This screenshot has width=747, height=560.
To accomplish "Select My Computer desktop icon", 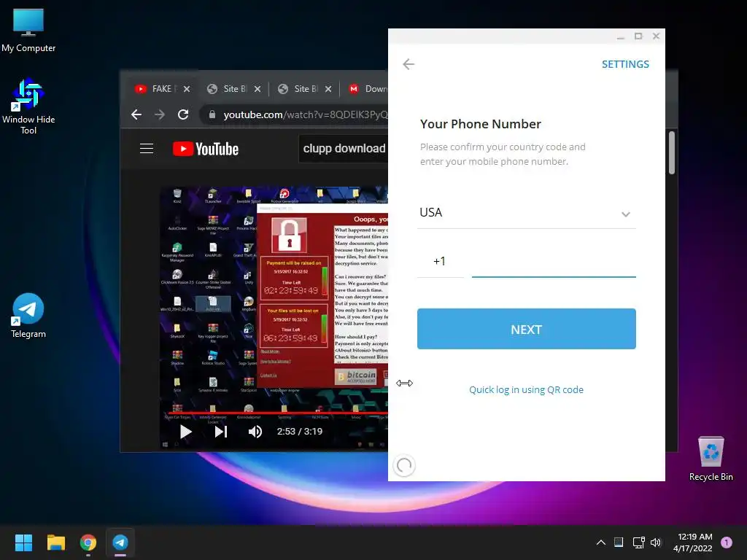I will tap(28, 31).
